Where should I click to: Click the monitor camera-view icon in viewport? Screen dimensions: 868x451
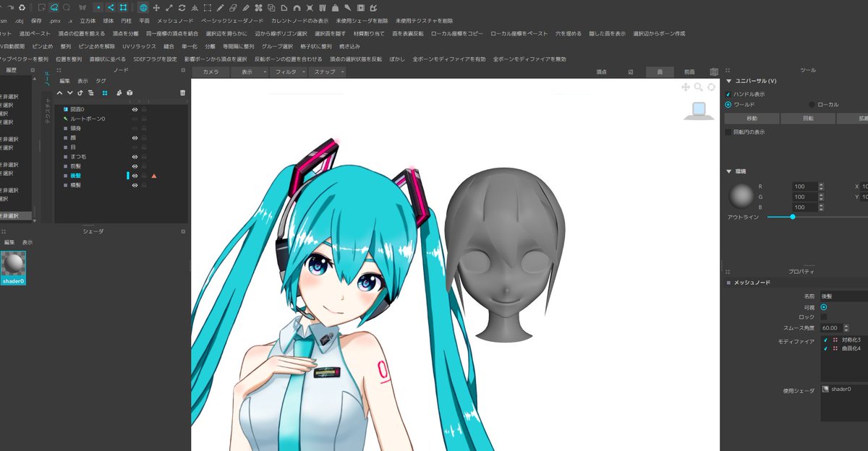pos(699,111)
